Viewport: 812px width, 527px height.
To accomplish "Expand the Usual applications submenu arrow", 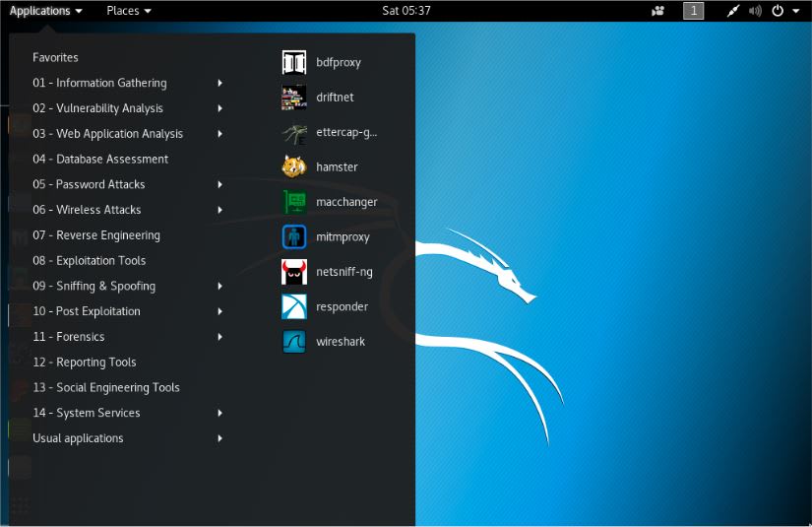I will tap(220, 438).
